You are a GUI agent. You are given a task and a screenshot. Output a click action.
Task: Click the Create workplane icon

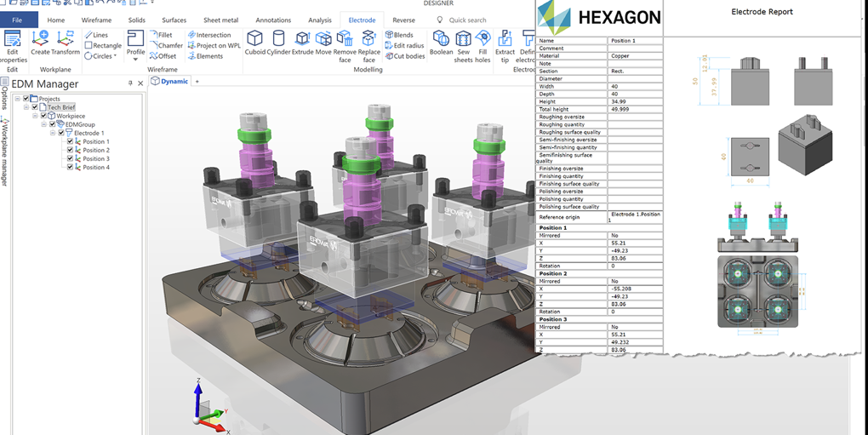tap(40, 43)
